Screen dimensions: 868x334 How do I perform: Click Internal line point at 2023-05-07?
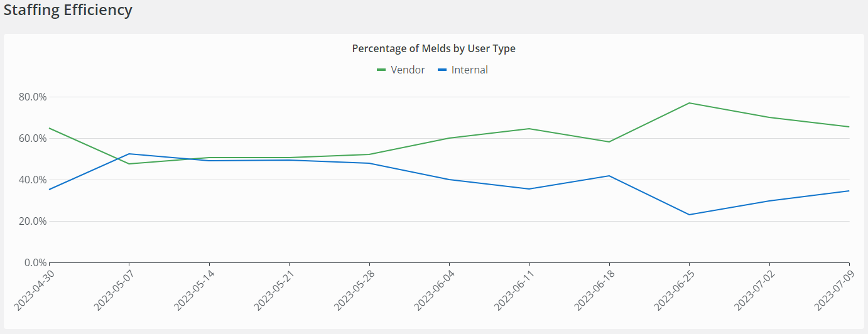pyautogui.click(x=129, y=154)
